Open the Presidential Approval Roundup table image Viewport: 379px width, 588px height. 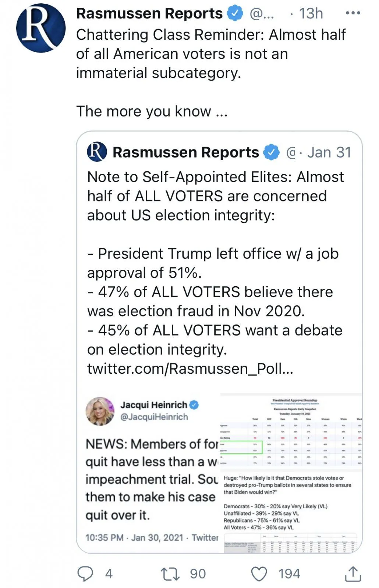click(291, 432)
